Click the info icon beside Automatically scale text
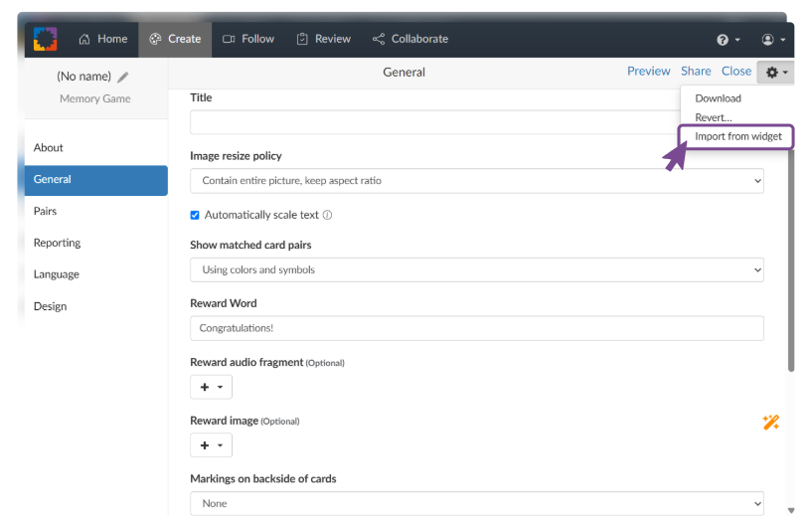The image size is (812, 525). 327,215
